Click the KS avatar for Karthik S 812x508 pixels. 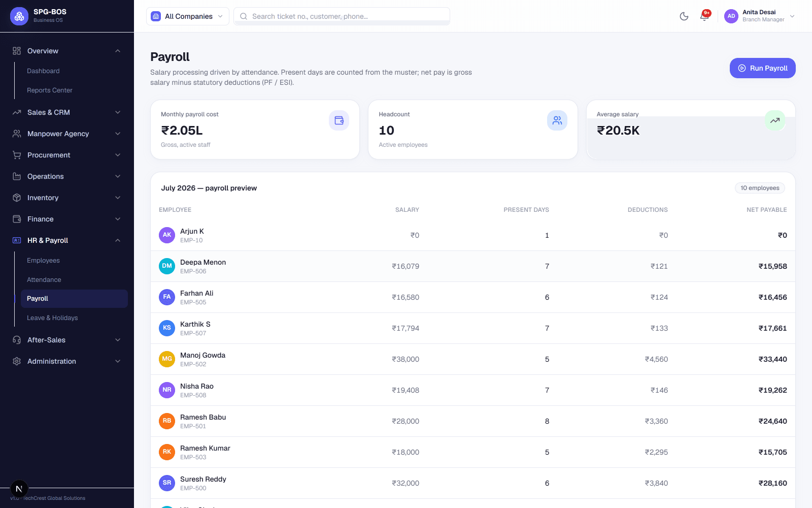167,328
